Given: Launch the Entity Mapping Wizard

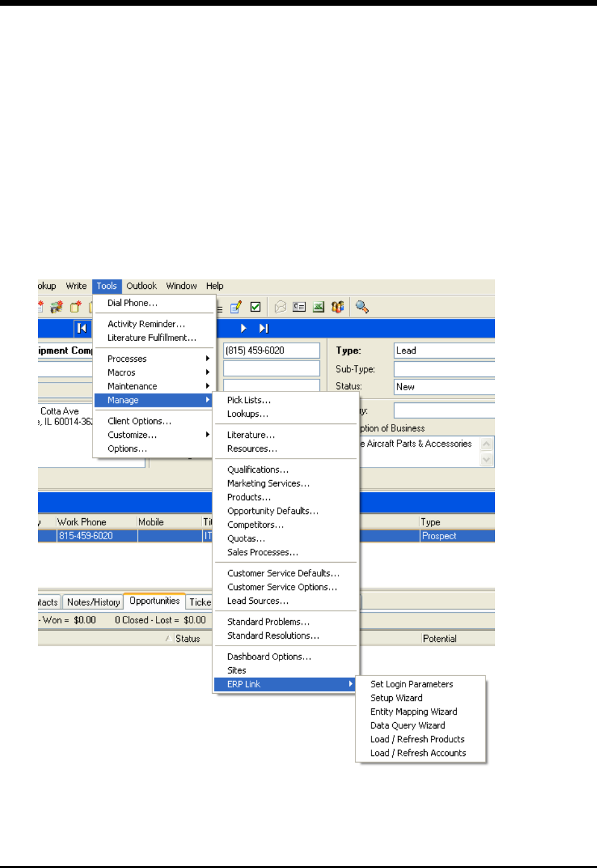Looking at the screenshot, I should (x=421, y=712).
